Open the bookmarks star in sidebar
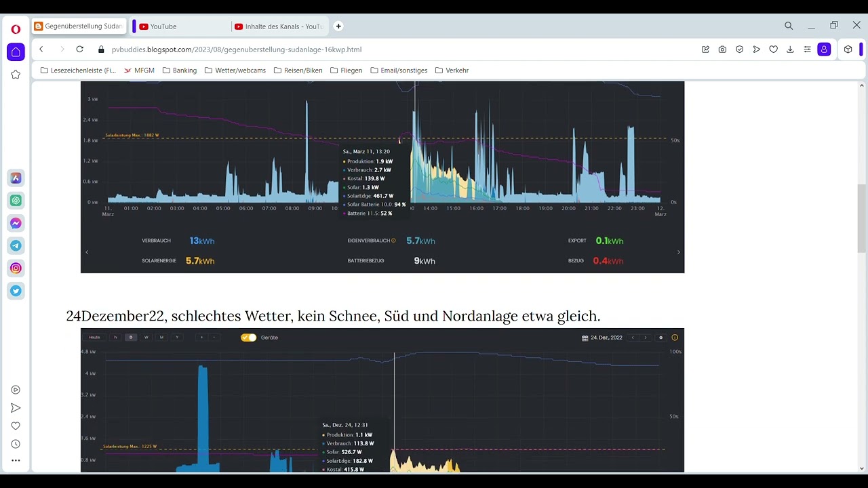 (x=16, y=75)
